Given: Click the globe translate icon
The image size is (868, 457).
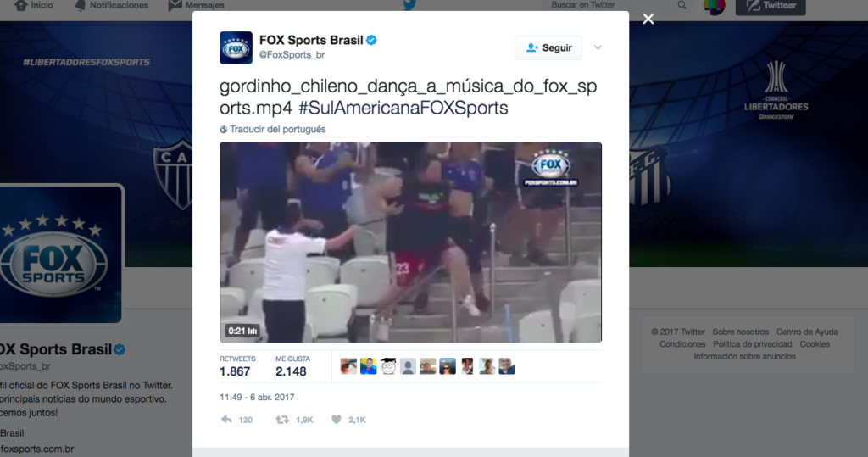Looking at the screenshot, I should click(223, 130).
